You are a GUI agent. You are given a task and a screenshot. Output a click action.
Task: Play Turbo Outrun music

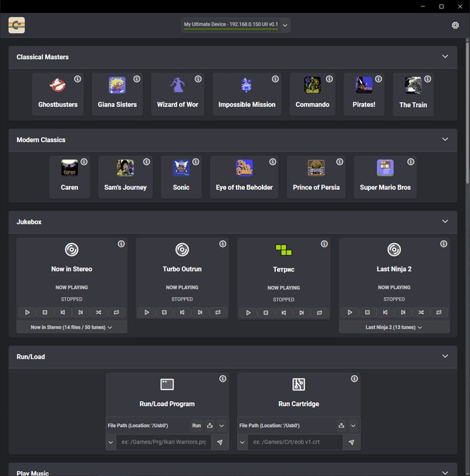[146, 312]
